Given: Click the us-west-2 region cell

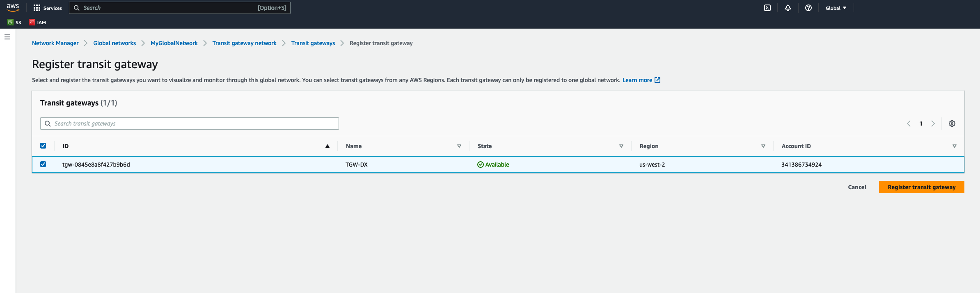Looking at the screenshot, I should [x=652, y=165].
